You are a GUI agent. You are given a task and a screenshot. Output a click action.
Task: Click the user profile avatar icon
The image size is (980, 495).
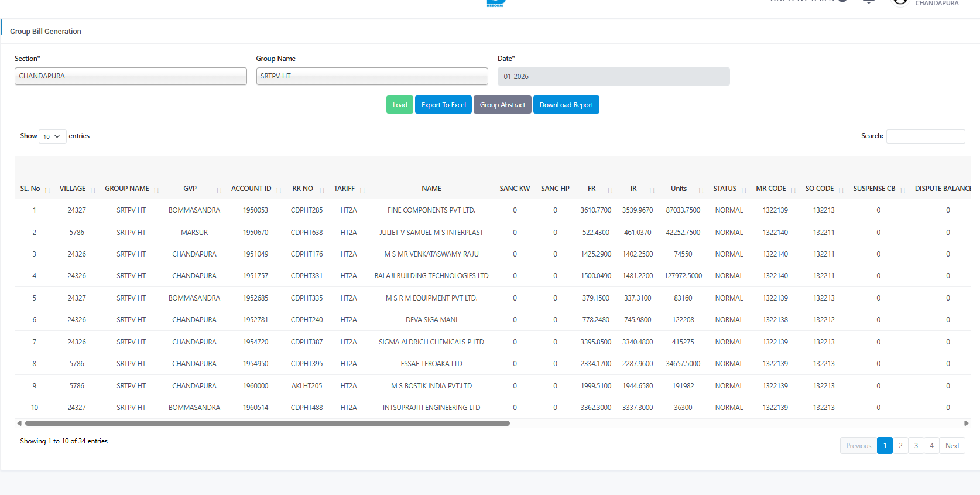[900, 2]
